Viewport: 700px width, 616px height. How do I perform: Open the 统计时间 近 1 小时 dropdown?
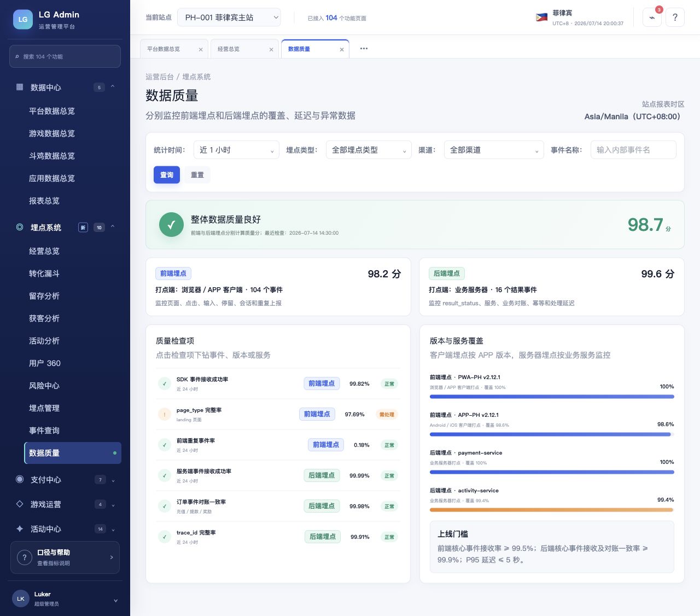tap(236, 150)
